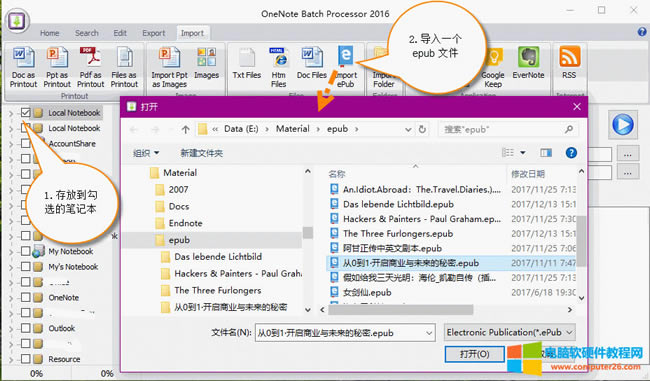The image size is (650, 381).
Task: Open the file name combo dropdown
Action: coord(429,333)
